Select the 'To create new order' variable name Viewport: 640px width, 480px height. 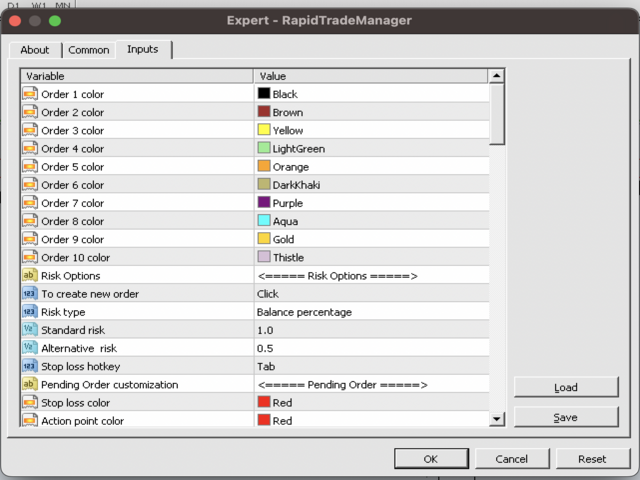click(x=90, y=294)
